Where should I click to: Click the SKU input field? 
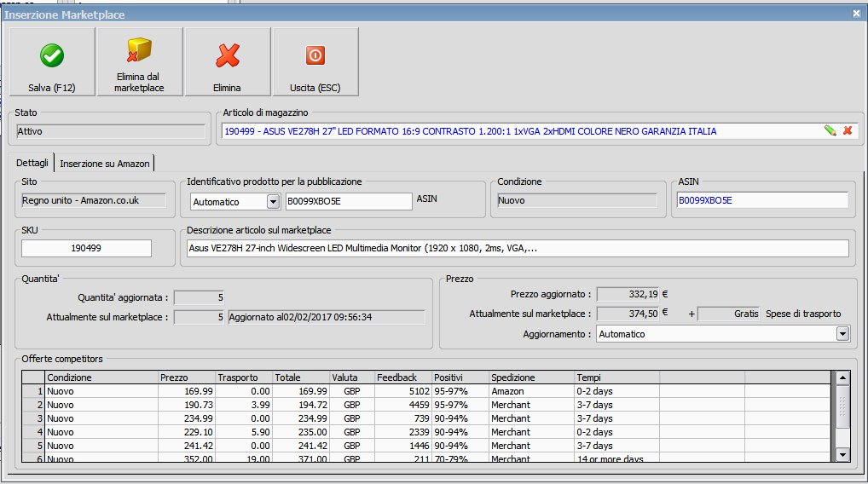[86, 248]
